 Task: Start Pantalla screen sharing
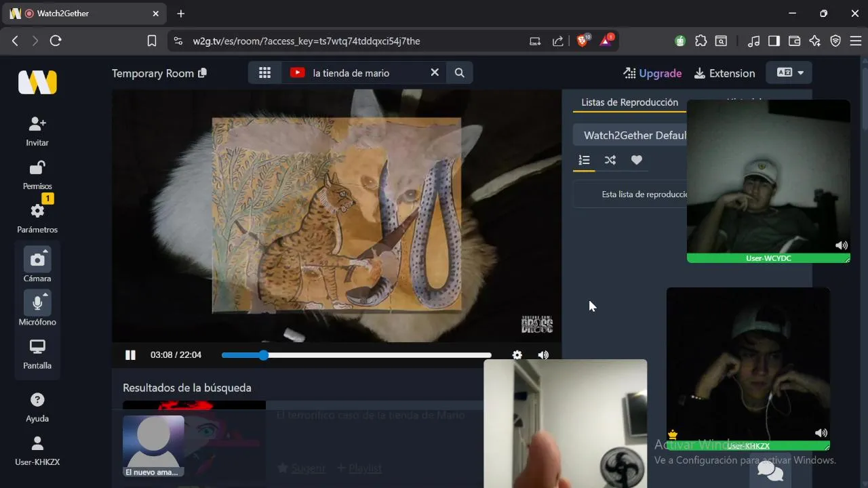37,354
